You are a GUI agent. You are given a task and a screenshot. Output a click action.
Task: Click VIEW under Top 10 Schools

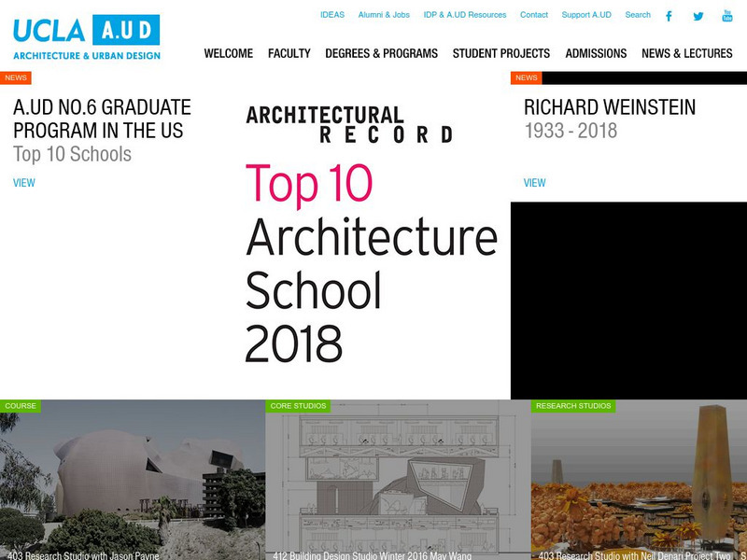24,183
